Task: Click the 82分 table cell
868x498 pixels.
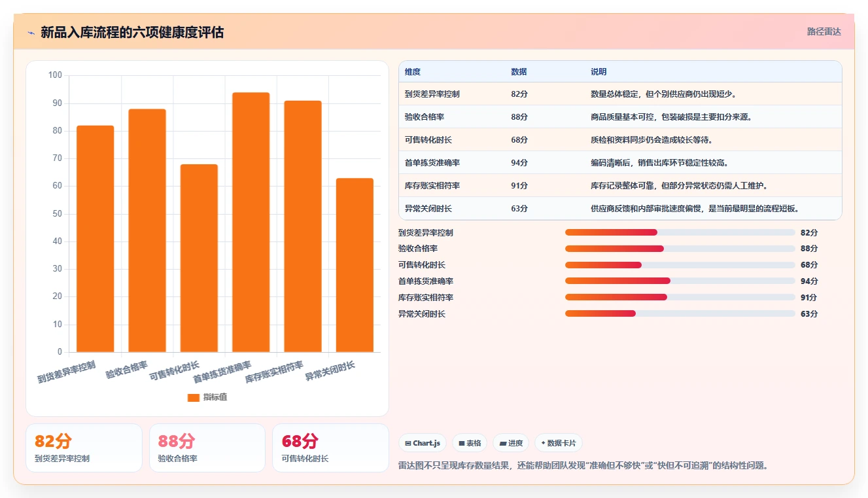Action: pyautogui.click(x=519, y=94)
